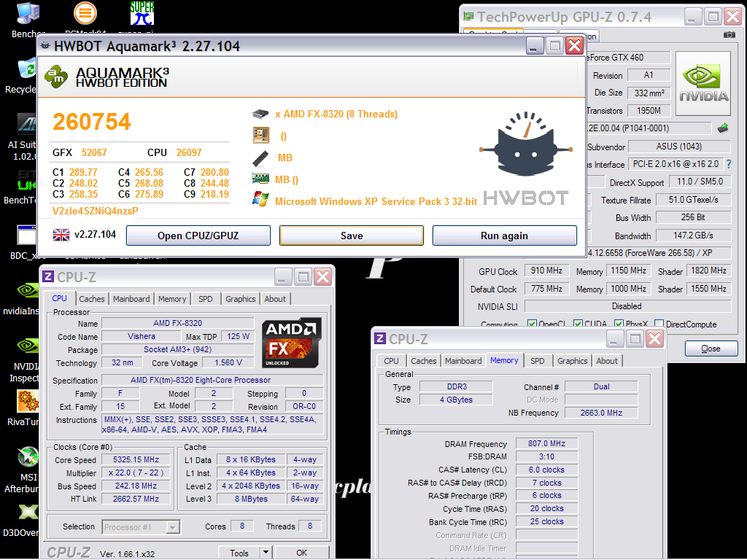Toggle the DirectCompute checkbox in GPU-Z
The height and width of the screenshot is (560, 747).
(659, 324)
